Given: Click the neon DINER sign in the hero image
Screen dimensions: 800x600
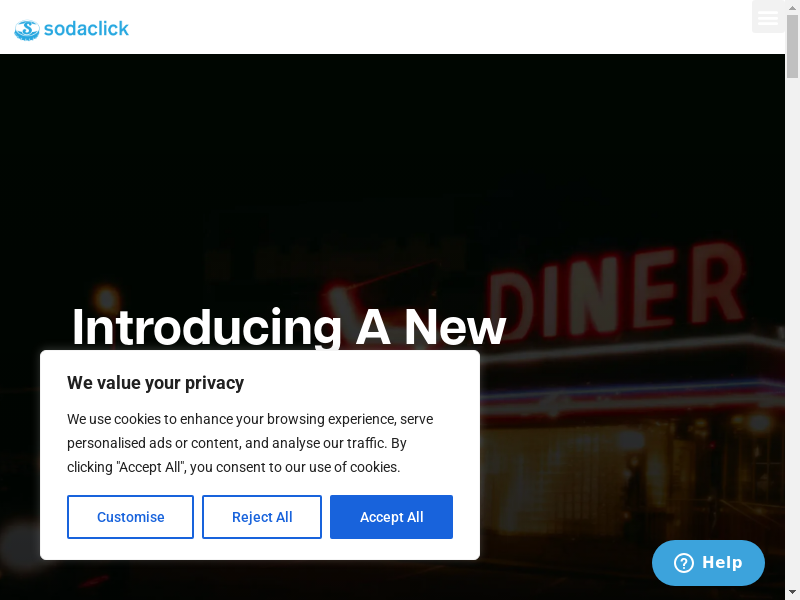Looking at the screenshot, I should (x=620, y=290).
